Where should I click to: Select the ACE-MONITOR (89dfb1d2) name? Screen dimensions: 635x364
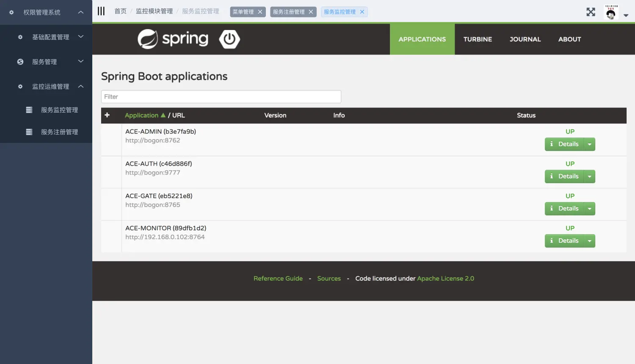point(166,228)
